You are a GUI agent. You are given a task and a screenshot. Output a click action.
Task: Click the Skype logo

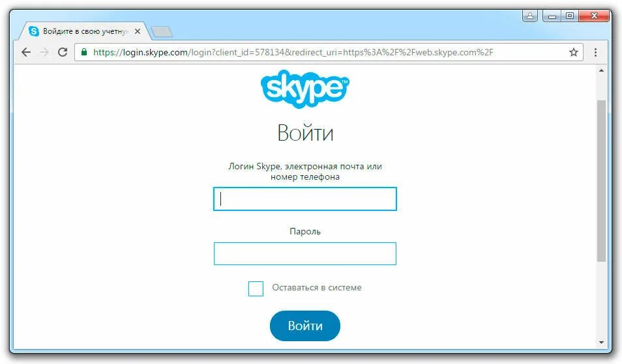(305, 89)
